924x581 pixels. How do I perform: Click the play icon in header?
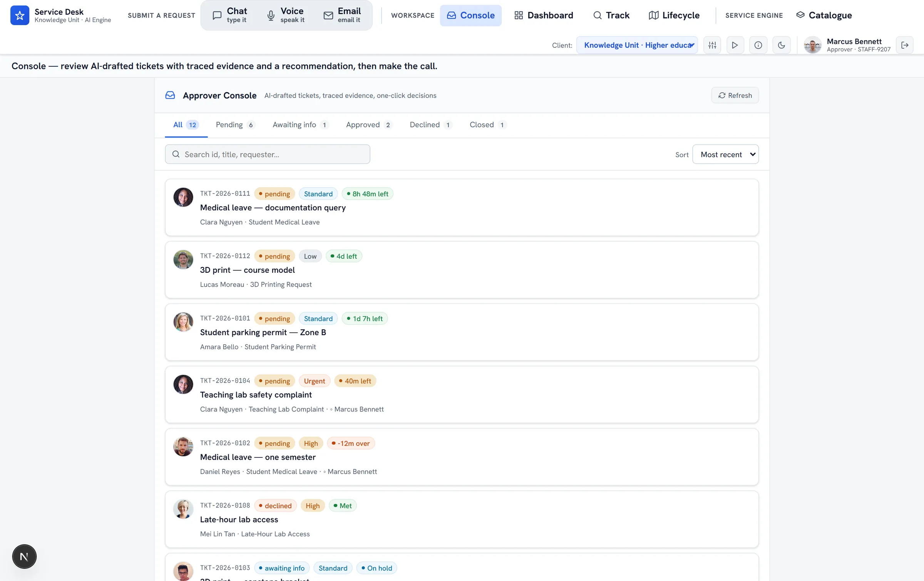(735, 45)
